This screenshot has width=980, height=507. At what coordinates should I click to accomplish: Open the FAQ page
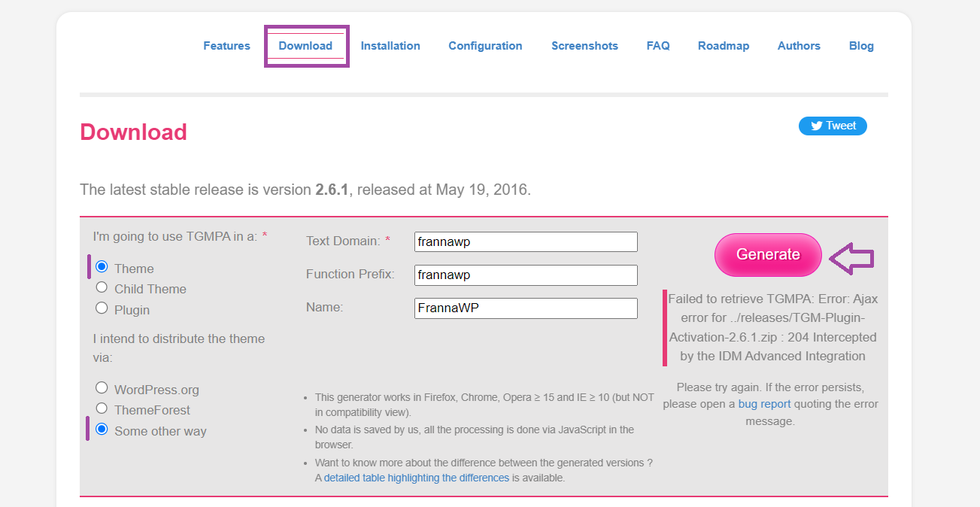[658, 46]
